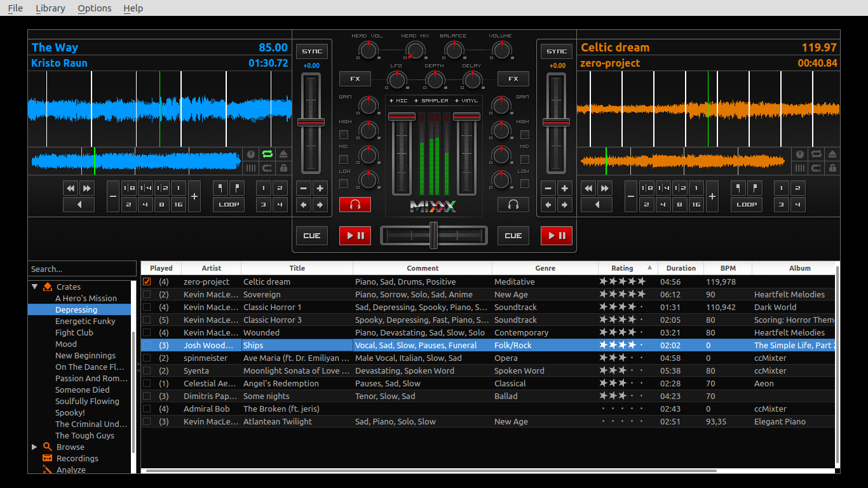Image resolution: width=868 pixels, height=488 pixels.
Task: Toggle keylock padlock on Celtic dream deck
Action: tap(832, 168)
